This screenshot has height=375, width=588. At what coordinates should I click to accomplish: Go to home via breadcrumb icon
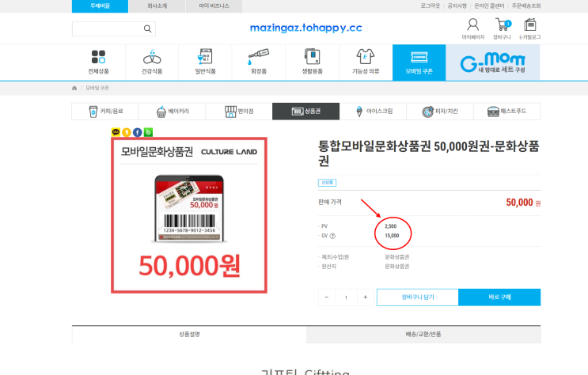[74, 88]
